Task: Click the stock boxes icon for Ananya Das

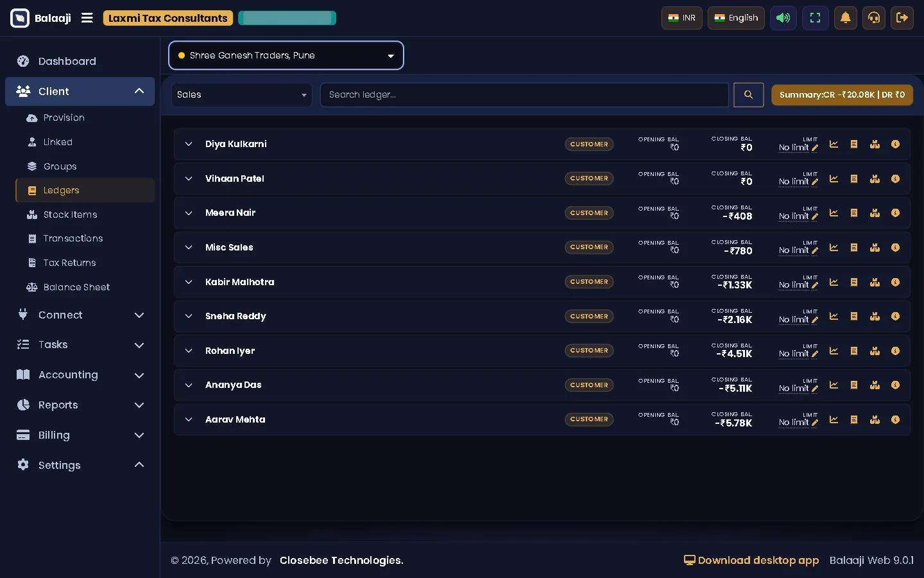Action: click(875, 385)
